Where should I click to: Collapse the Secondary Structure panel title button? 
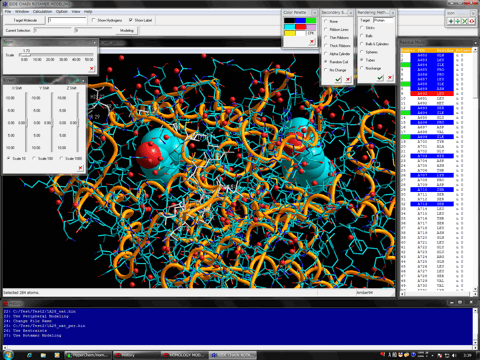350,13
